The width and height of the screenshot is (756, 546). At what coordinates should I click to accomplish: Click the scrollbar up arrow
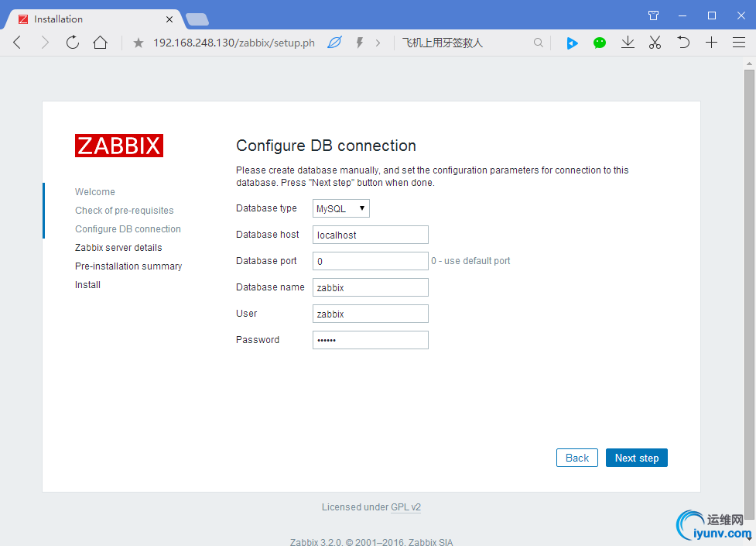pos(749,64)
